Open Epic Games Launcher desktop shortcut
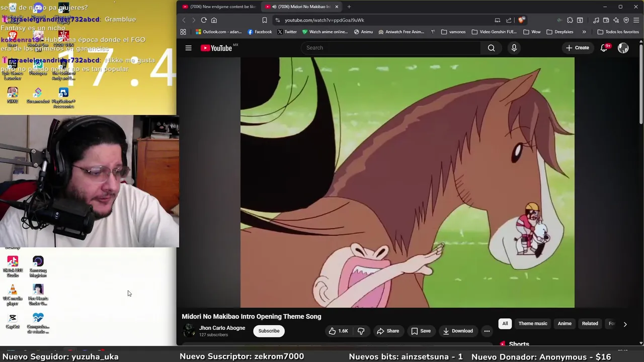This screenshot has width=644, height=362. tap(13, 69)
